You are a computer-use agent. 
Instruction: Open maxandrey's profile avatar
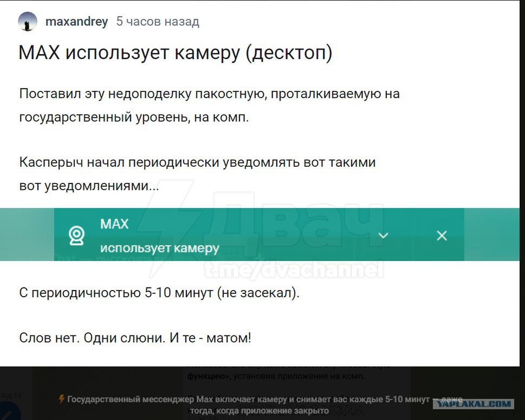[x=28, y=22]
